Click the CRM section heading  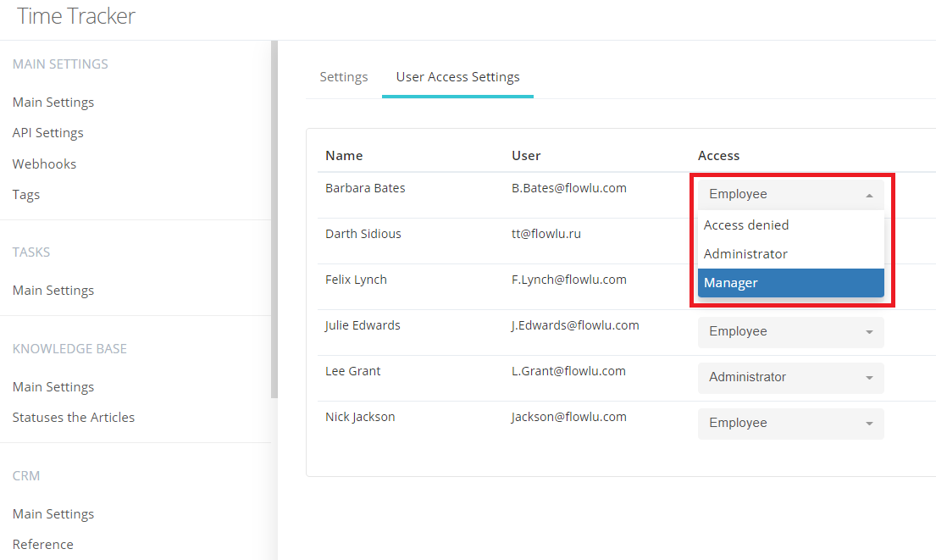pos(26,476)
